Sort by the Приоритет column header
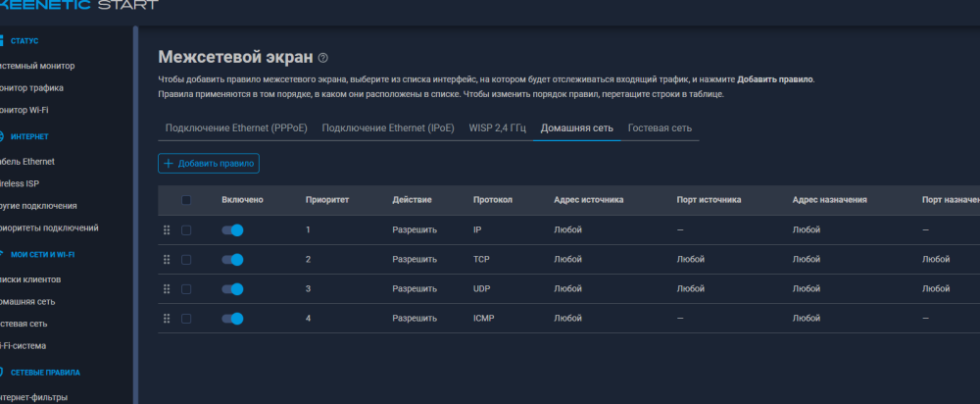The width and height of the screenshot is (980, 404). (327, 200)
